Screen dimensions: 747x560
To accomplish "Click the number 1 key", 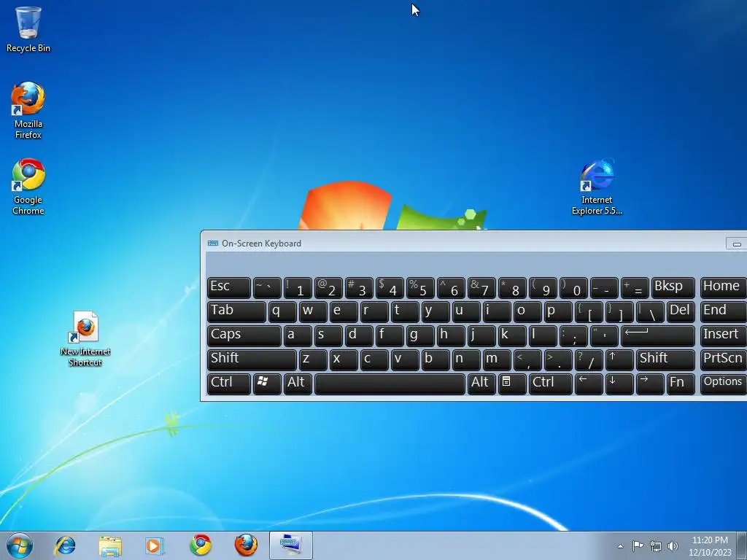I will [x=298, y=287].
